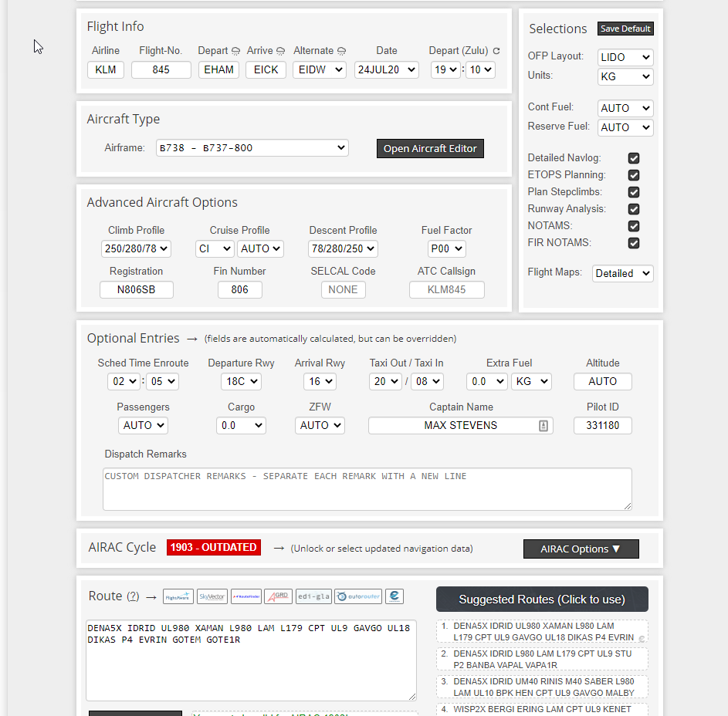This screenshot has height=716, width=728.
Task: Disable ETOPS Planning option
Action: (x=634, y=175)
